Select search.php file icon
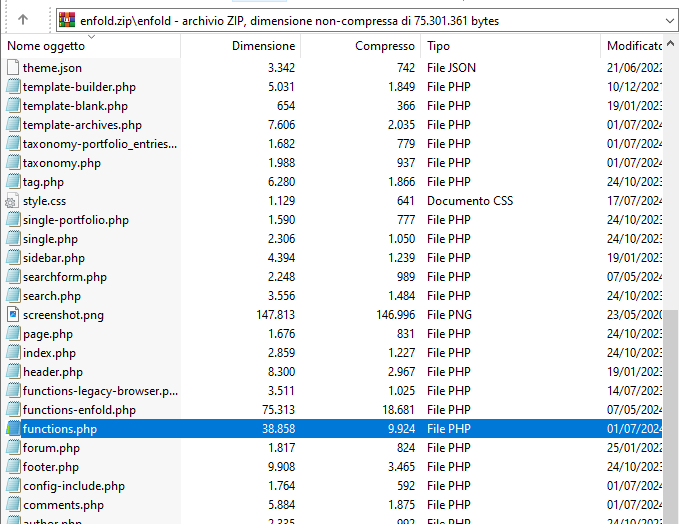This screenshot has width=679, height=524. point(13,296)
